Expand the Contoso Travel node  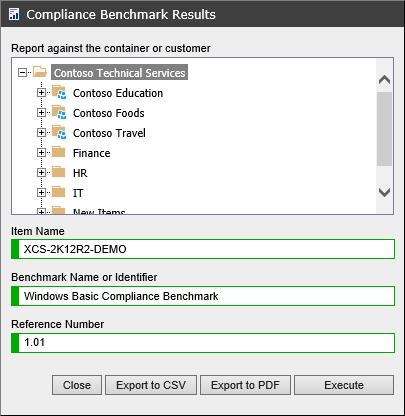41,132
